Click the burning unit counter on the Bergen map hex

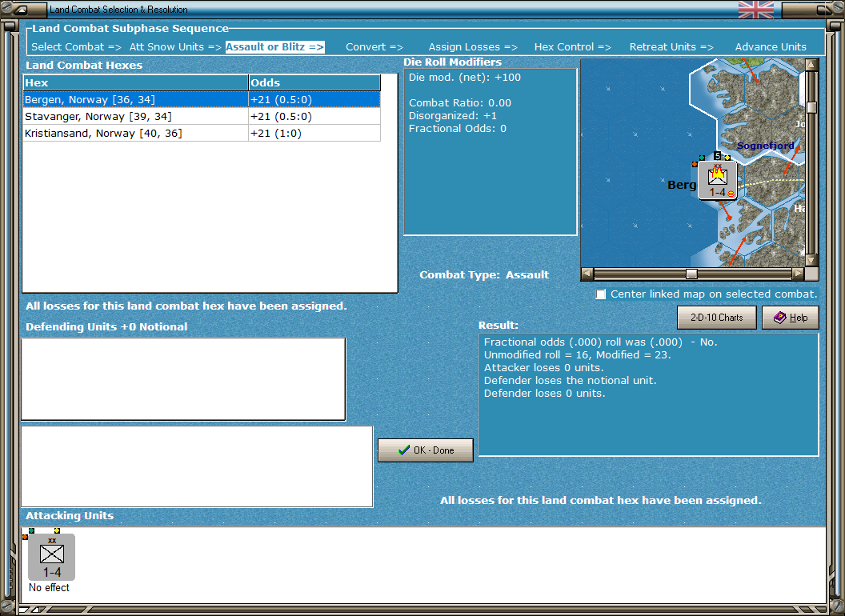pyautogui.click(x=717, y=181)
